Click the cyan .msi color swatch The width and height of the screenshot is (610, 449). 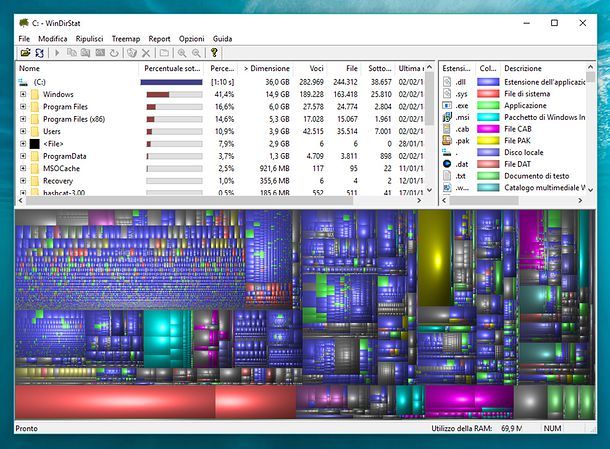click(x=488, y=117)
